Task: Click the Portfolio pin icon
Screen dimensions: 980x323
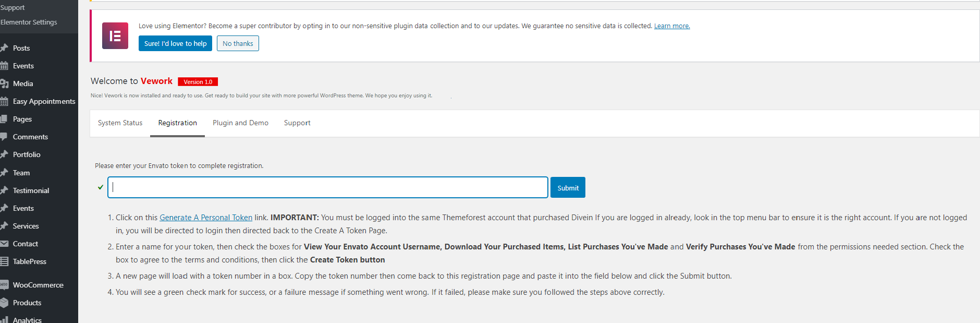Action: coord(4,154)
